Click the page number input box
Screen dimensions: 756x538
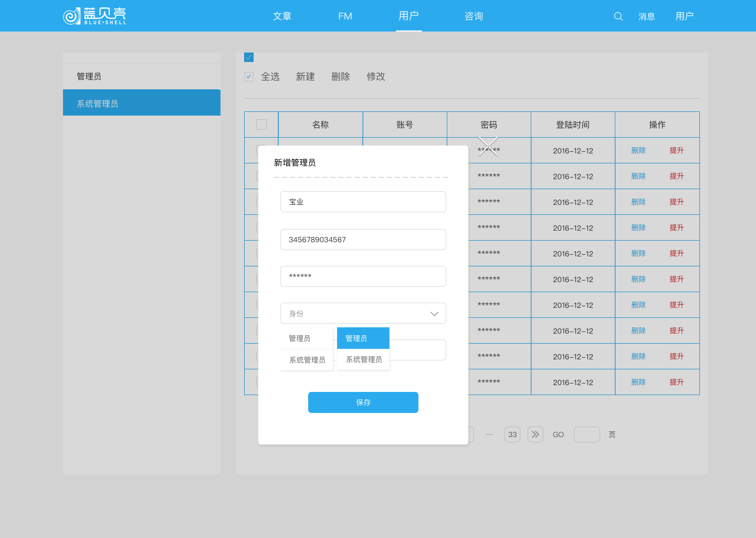587,434
